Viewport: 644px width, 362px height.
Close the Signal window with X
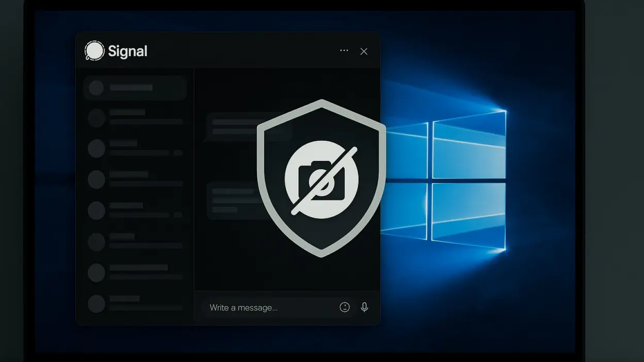coord(364,51)
